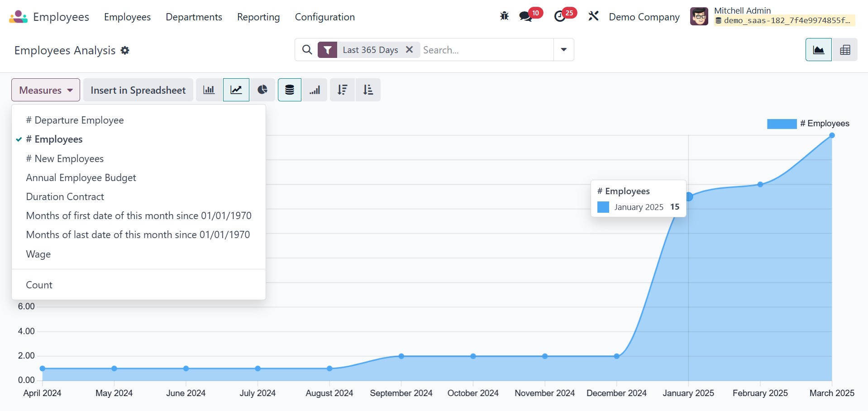Switch to bar chart view
The image size is (868, 411).
[x=209, y=90]
